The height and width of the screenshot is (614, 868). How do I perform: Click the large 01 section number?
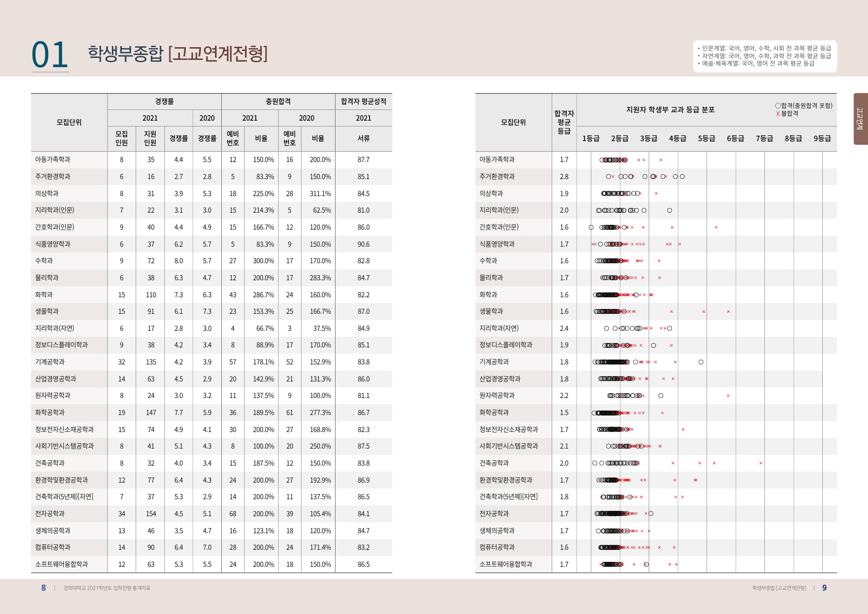[50, 54]
